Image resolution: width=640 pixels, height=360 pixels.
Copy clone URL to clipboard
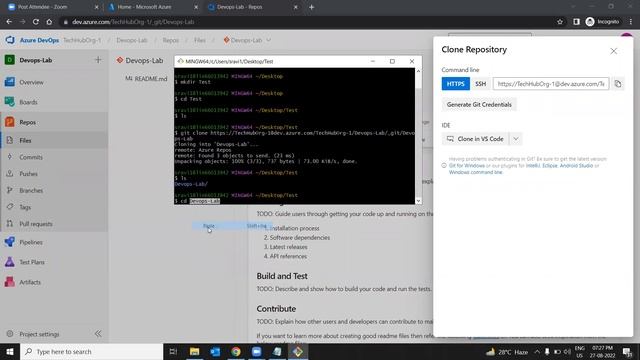[618, 84]
